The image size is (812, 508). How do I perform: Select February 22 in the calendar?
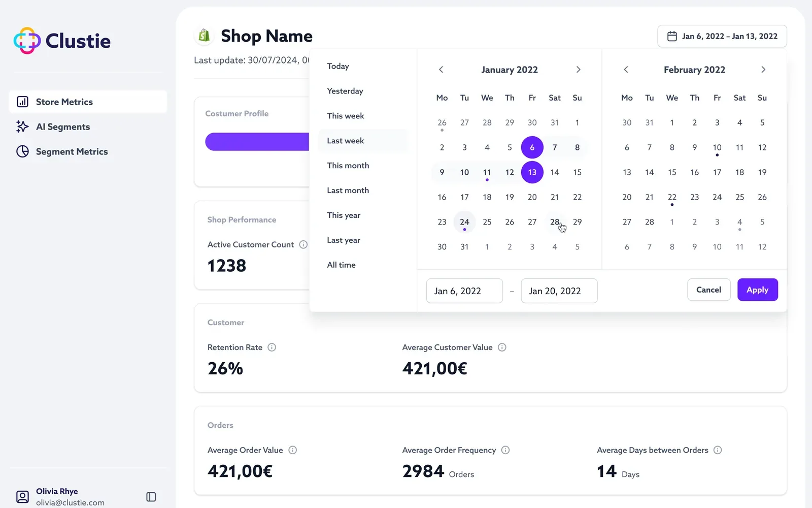pos(672,197)
